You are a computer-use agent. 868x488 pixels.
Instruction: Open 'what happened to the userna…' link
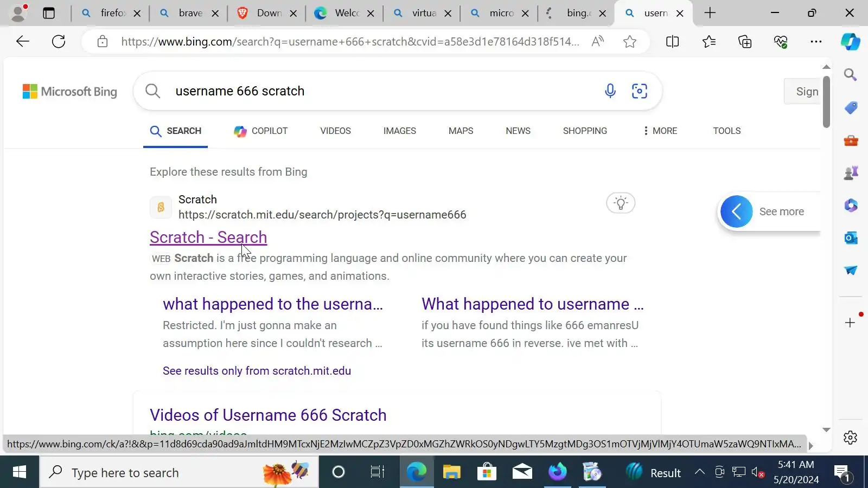tap(273, 304)
